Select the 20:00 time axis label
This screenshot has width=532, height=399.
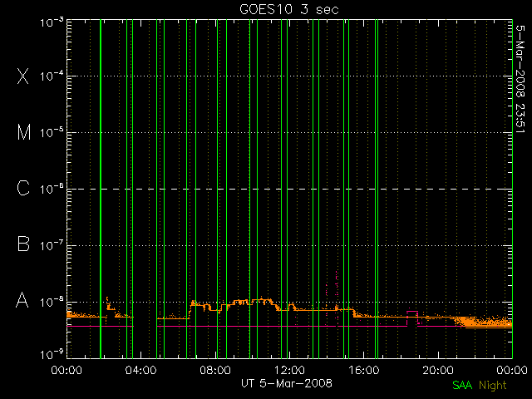pyautogui.click(x=438, y=370)
